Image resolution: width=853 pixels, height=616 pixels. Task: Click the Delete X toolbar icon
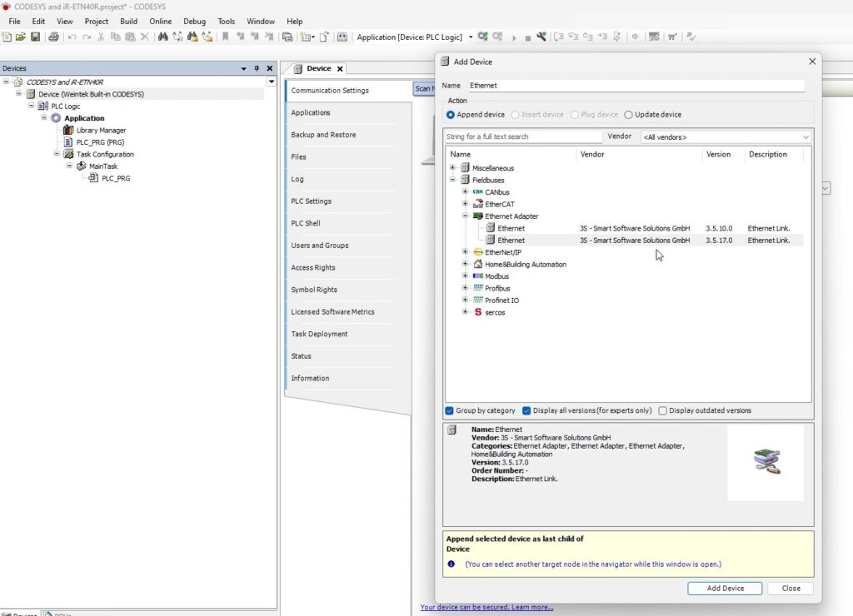pos(145,37)
